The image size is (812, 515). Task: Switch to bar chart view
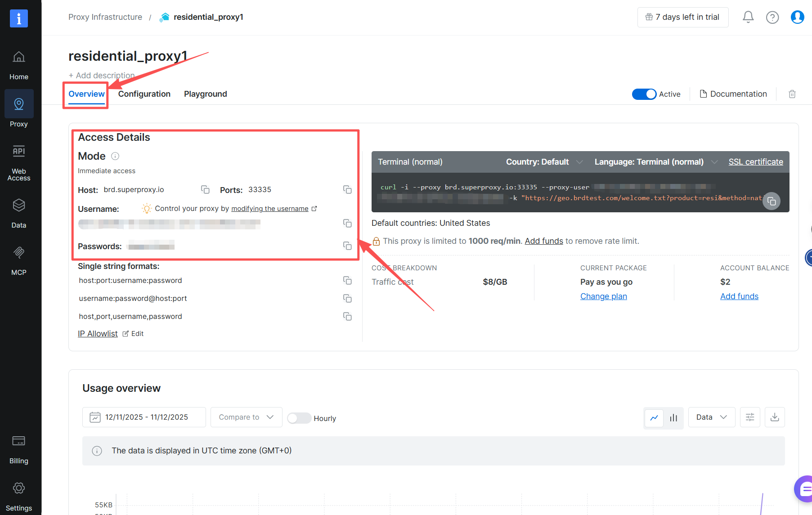(673, 417)
